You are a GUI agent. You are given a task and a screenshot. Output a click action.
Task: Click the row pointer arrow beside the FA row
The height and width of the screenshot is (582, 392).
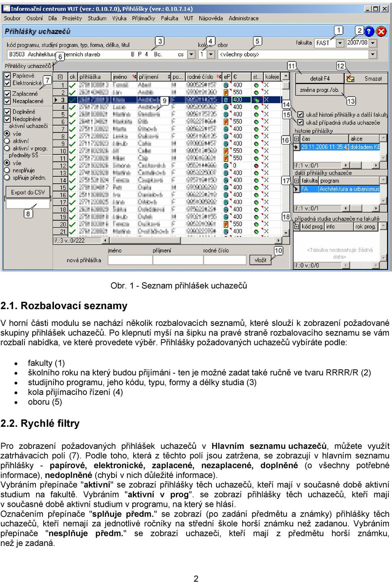[296, 189]
